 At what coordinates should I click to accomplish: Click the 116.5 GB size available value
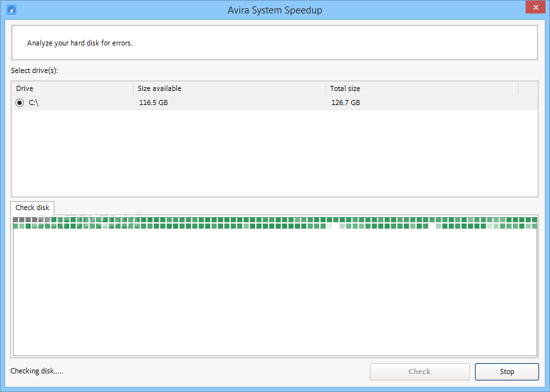153,102
